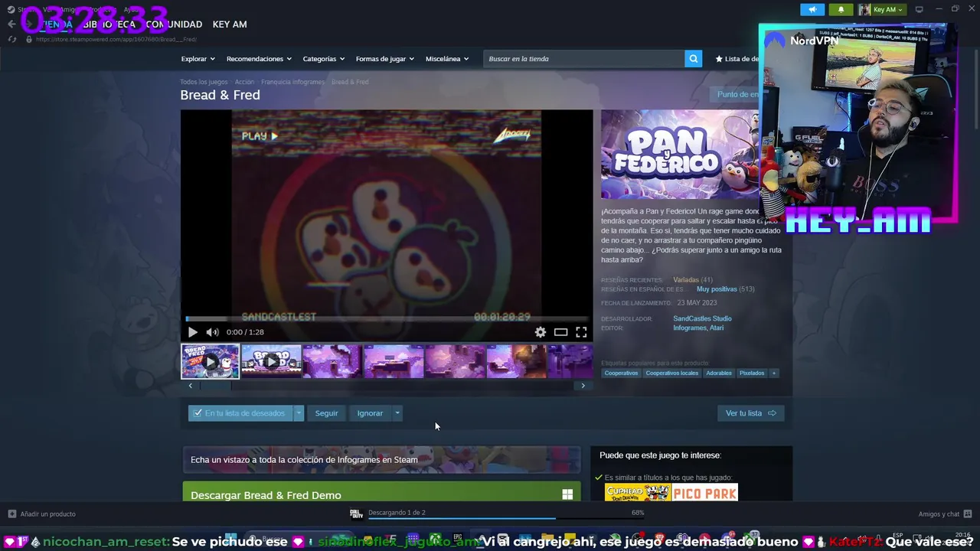This screenshot has width=980, height=551.
Task: Open video settings gear icon
Action: pos(541,332)
